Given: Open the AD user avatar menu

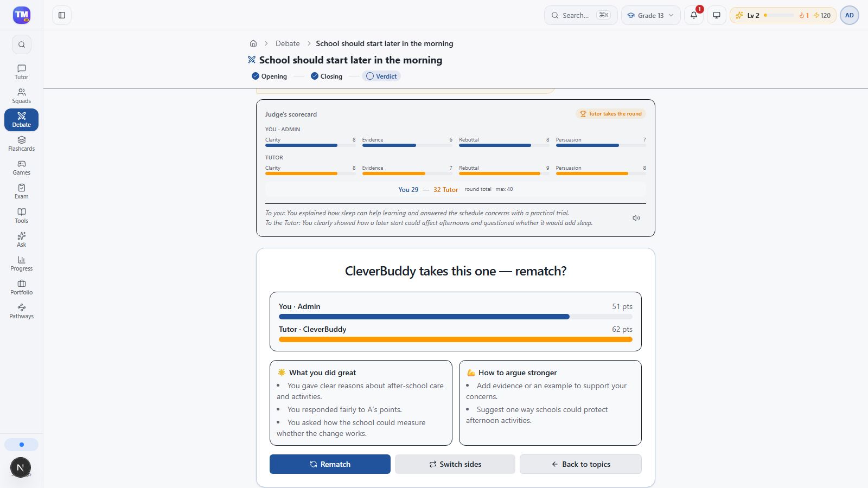Looking at the screenshot, I should click(x=849, y=15).
